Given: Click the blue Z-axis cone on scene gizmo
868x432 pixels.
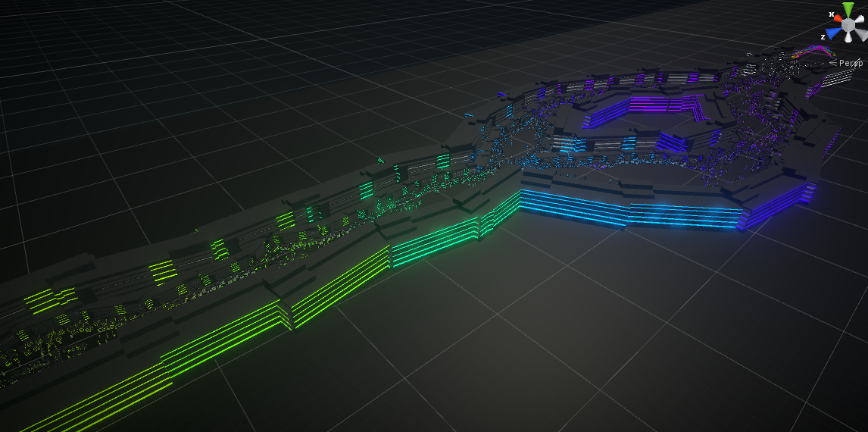Looking at the screenshot, I should (833, 33).
